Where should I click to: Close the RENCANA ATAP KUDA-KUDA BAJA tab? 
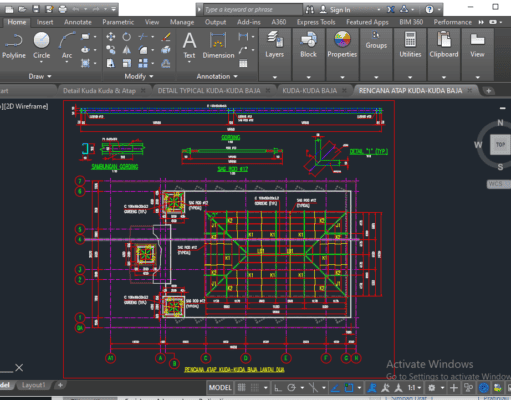[470, 90]
